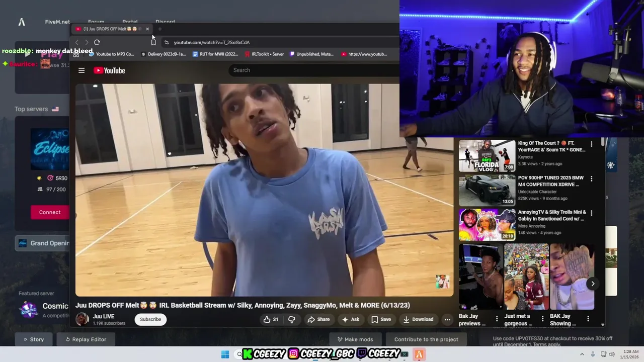644x362 pixels.
Task: Open the Just met a gorgeous short thumbnail
Action: [526, 277]
